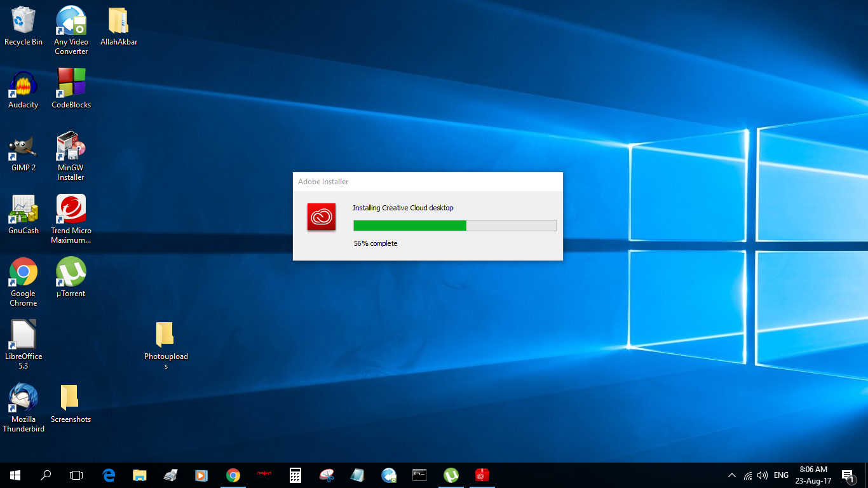Open Snipping Tool from the taskbar
This screenshot has width=868, height=488.
327,475
